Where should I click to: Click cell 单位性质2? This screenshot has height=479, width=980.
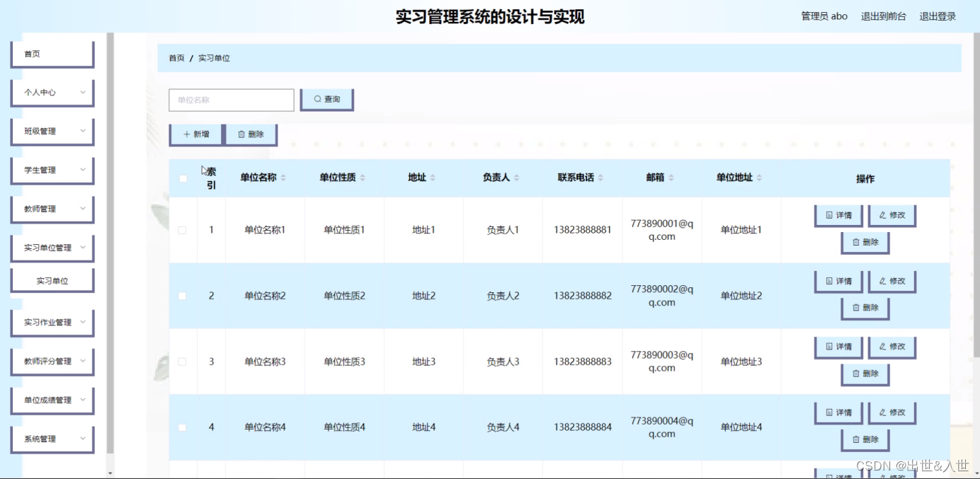(344, 296)
